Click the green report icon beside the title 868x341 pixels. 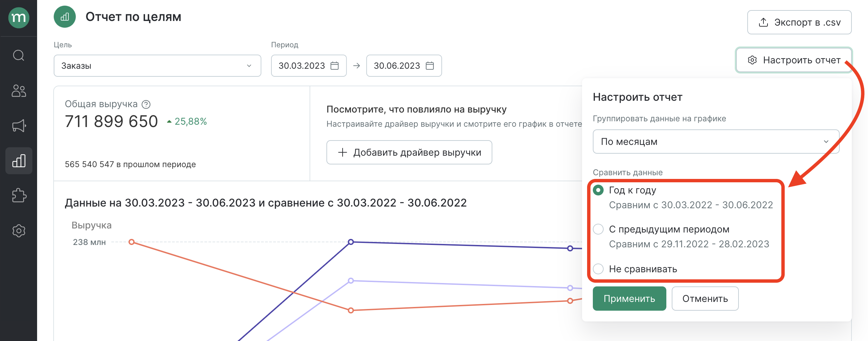pos(65,17)
